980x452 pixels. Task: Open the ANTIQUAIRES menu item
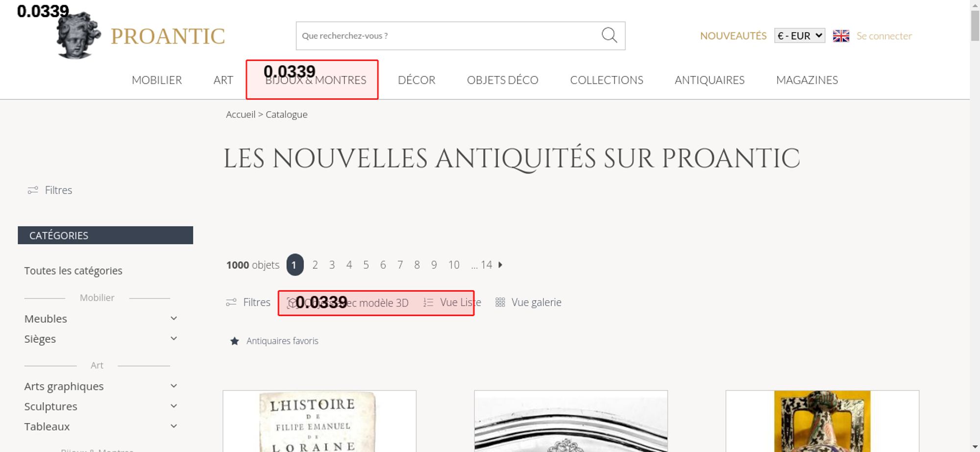[709, 80]
